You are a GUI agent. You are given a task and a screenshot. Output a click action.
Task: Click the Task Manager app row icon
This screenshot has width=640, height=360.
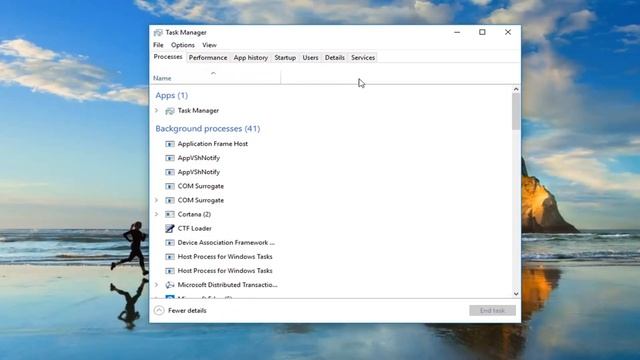click(170, 111)
